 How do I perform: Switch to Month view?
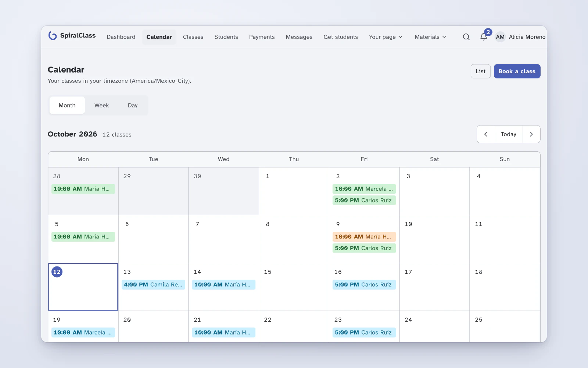[x=67, y=105]
